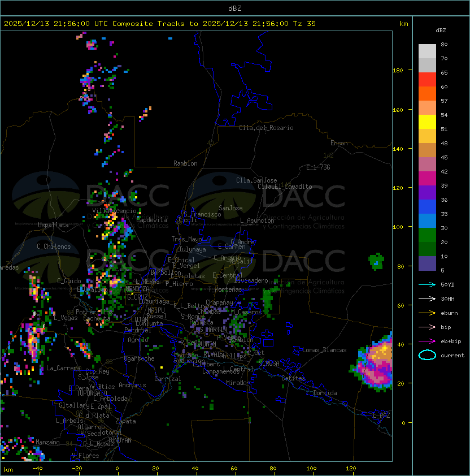This screenshot has height=476, width=470.
Task: Click the dBZ title at top
Action: tap(235, 8)
